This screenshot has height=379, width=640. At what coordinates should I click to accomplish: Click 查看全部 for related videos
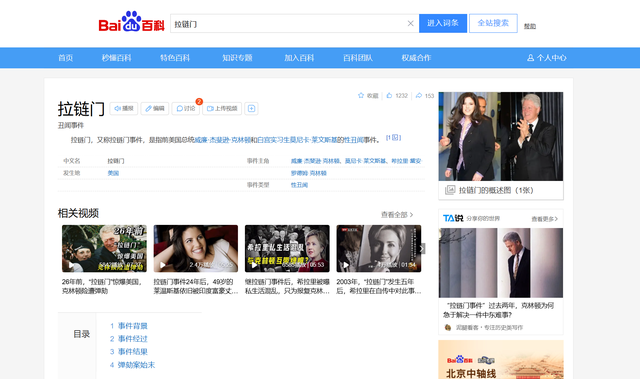[397, 215]
